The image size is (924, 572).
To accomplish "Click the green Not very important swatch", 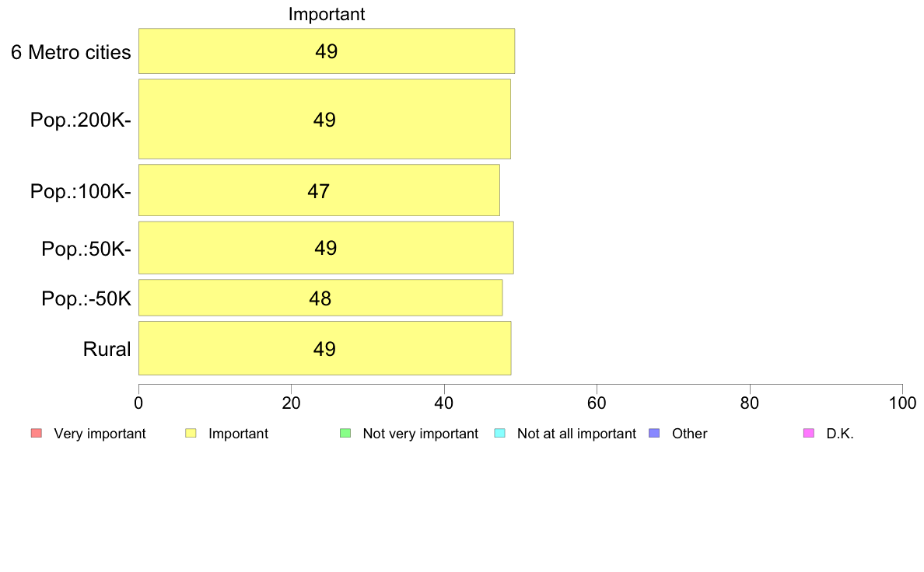I will [x=345, y=433].
